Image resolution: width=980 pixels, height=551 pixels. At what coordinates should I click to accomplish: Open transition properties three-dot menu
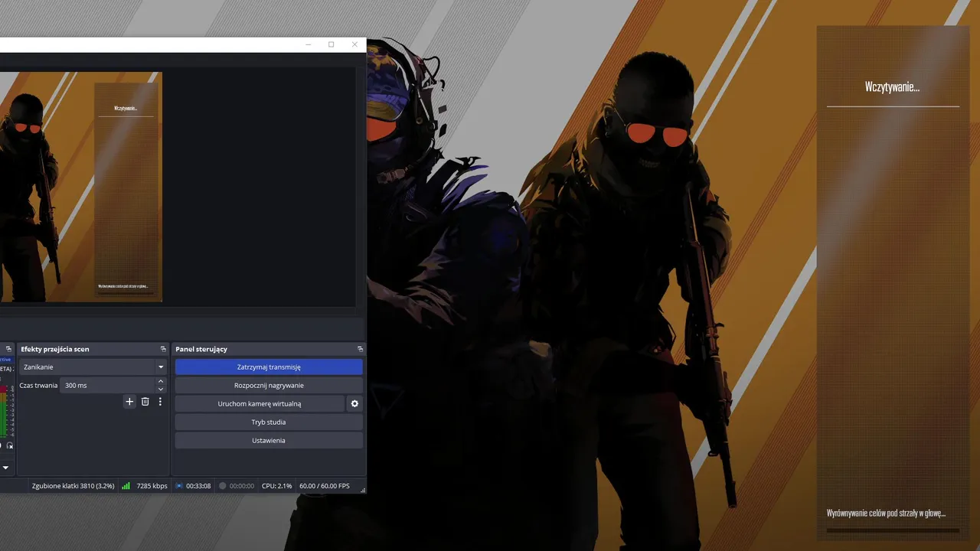[160, 401]
